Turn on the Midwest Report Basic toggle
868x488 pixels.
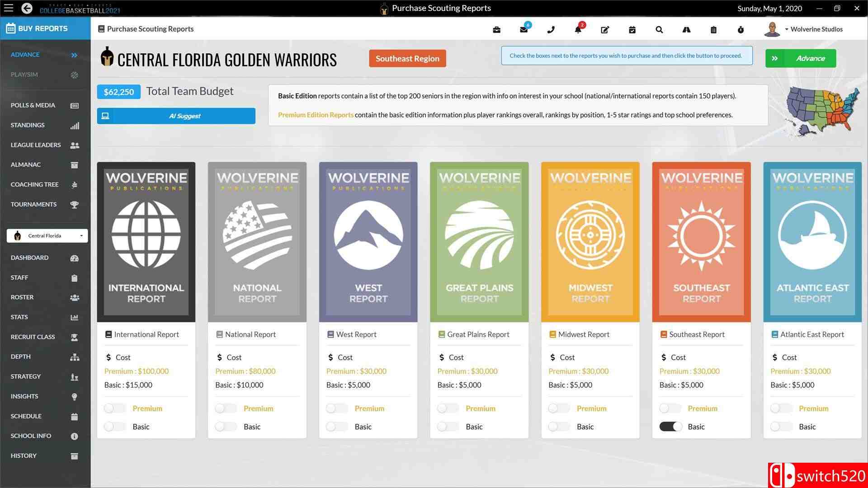point(559,427)
